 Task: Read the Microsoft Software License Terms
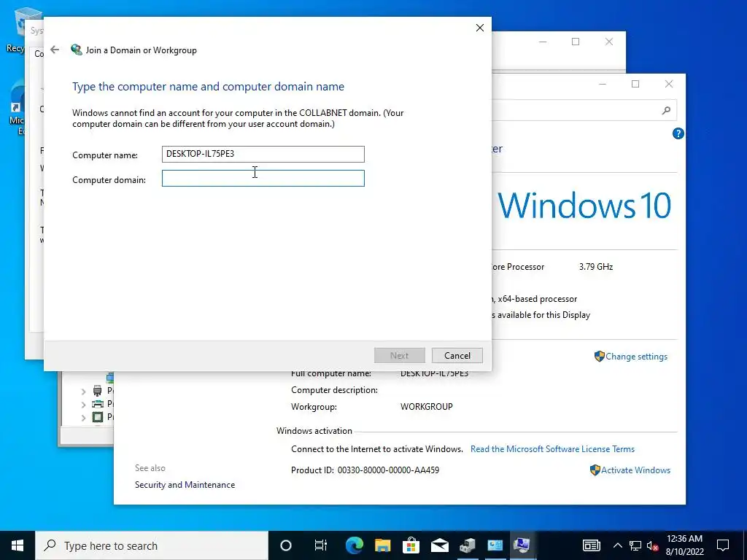(552, 449)
